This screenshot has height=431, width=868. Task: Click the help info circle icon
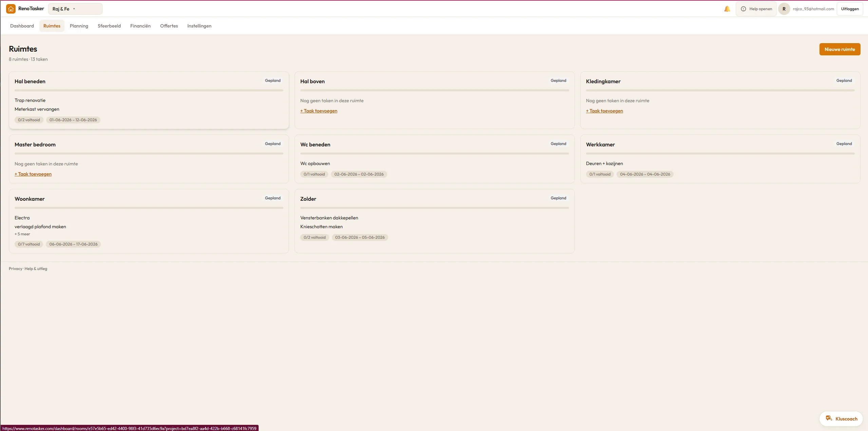743,9
